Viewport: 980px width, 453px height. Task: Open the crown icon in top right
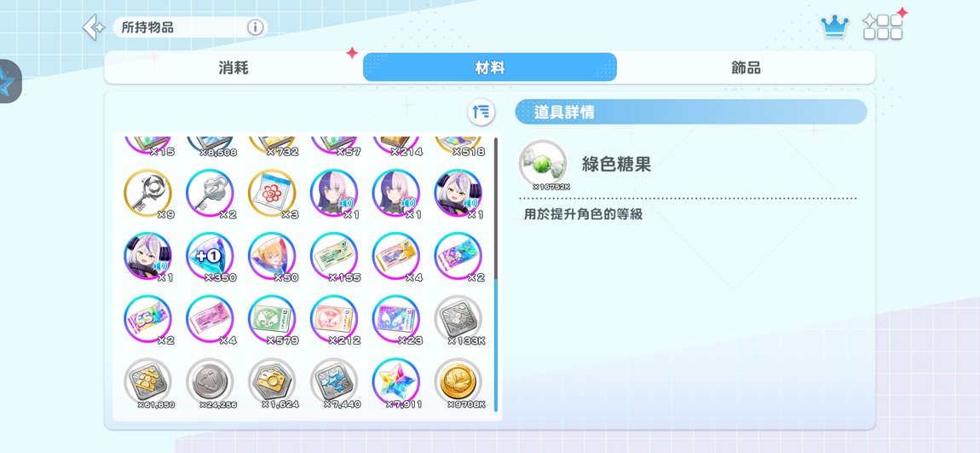click(834, 27)
